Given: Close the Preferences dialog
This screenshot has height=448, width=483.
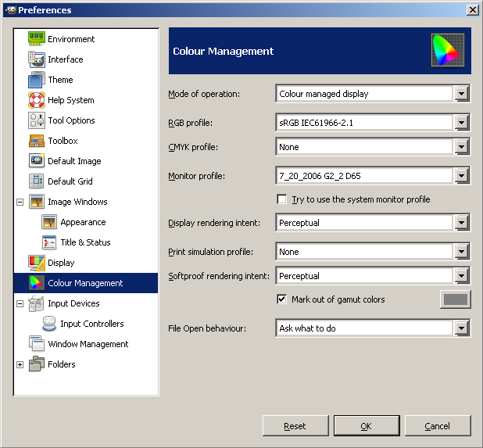Looking at the screenshot, I should pos(473,10).
